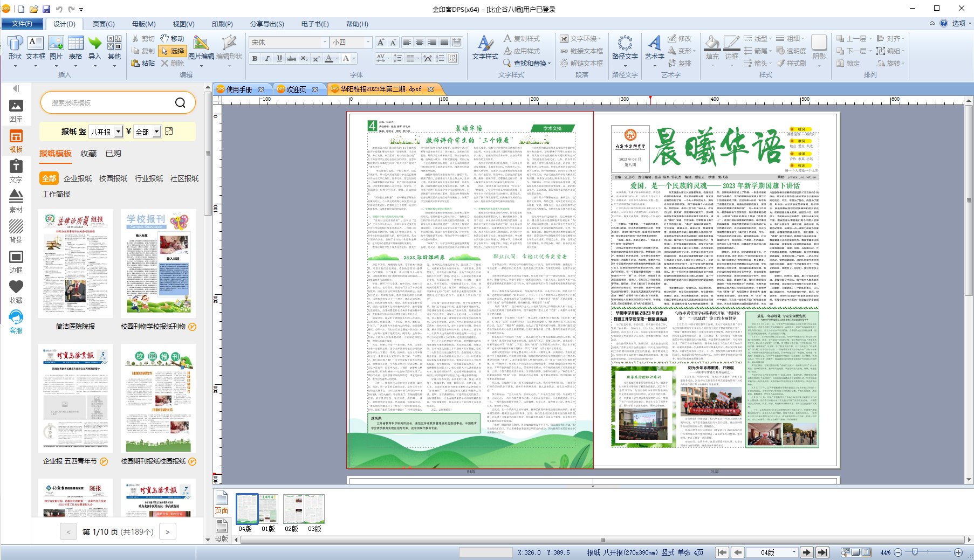Switch to the 视图(V) ribbon tab
The image size is (974, 560).
(183, 24)
